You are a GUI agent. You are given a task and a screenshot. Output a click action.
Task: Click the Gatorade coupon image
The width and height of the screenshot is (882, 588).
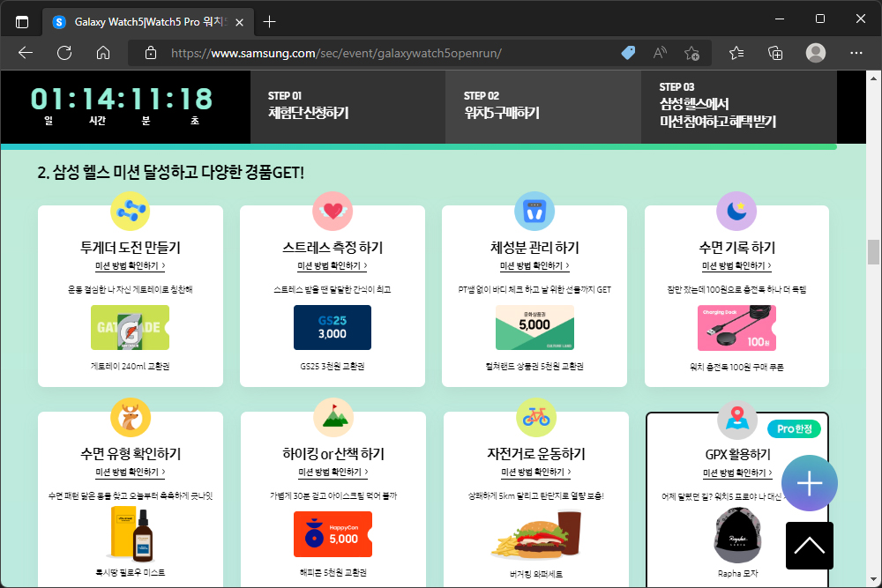[x=130, y=327]
